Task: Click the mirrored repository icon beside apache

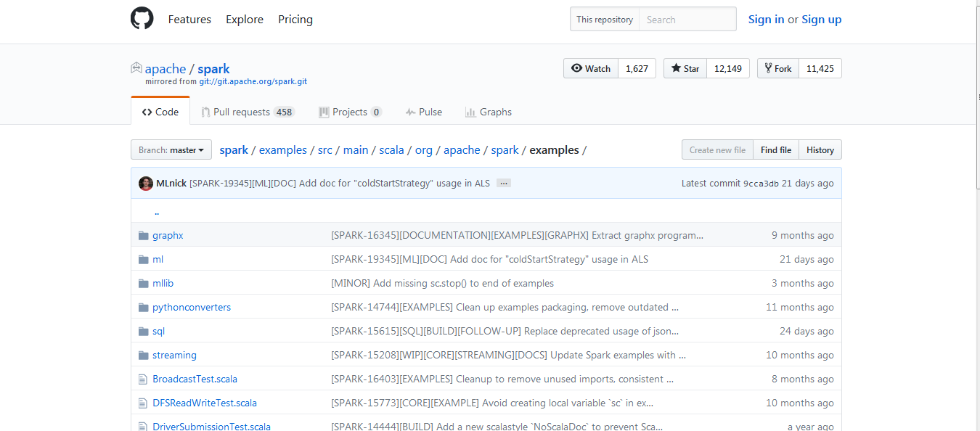Action: coord(136,68)
